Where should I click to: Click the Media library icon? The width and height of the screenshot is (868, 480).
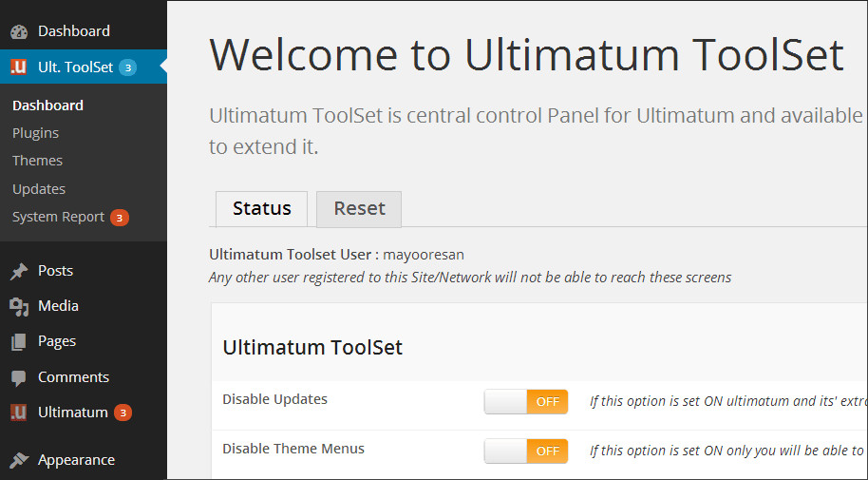(x=19, y=307)
